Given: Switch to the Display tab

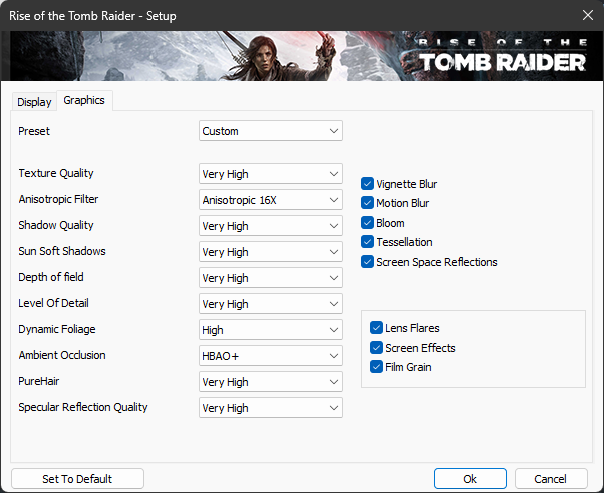Looking at the screenshot, I should coord(34,102).
